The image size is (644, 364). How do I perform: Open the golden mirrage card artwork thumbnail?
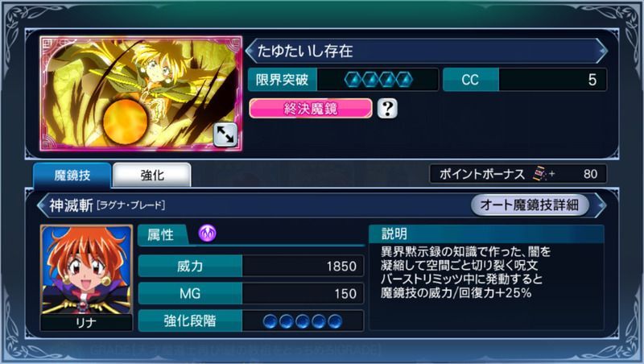point(141,93)
